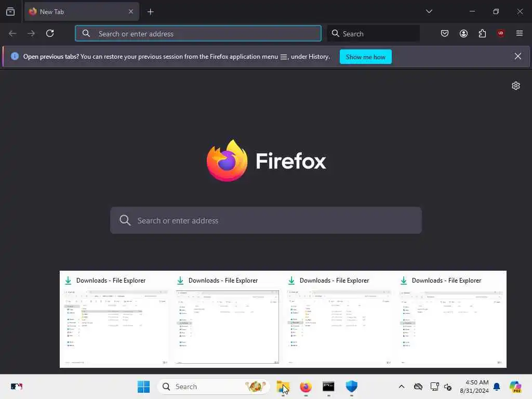Click the muted volume tray icon
The image size is (532, 399).
pyautogui.click(x=447, y=387)
